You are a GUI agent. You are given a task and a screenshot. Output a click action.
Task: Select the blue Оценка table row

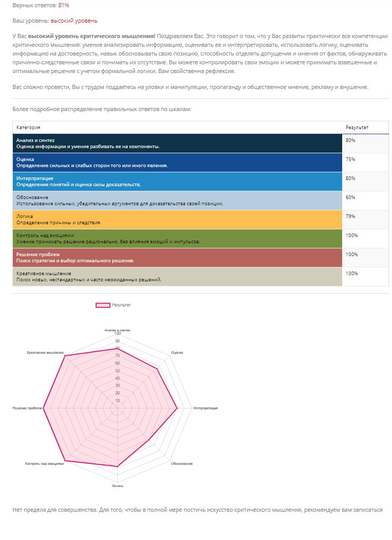click(x=177, y=163)
